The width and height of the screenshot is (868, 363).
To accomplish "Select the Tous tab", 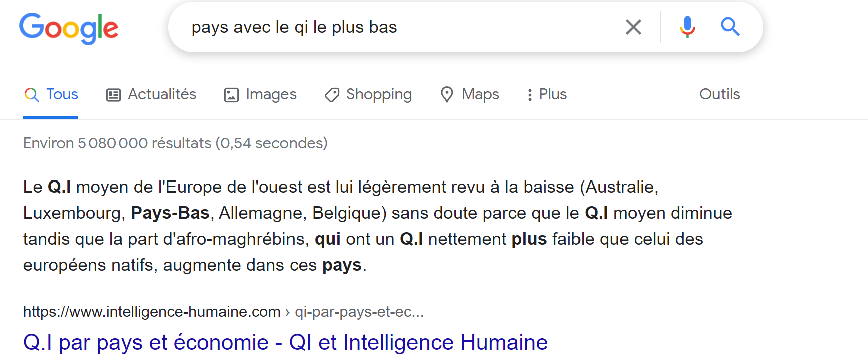I will point(51,94).
